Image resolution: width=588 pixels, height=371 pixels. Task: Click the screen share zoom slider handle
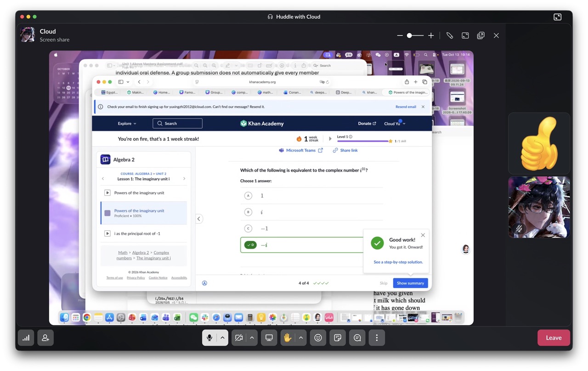(x=409, y=35)
